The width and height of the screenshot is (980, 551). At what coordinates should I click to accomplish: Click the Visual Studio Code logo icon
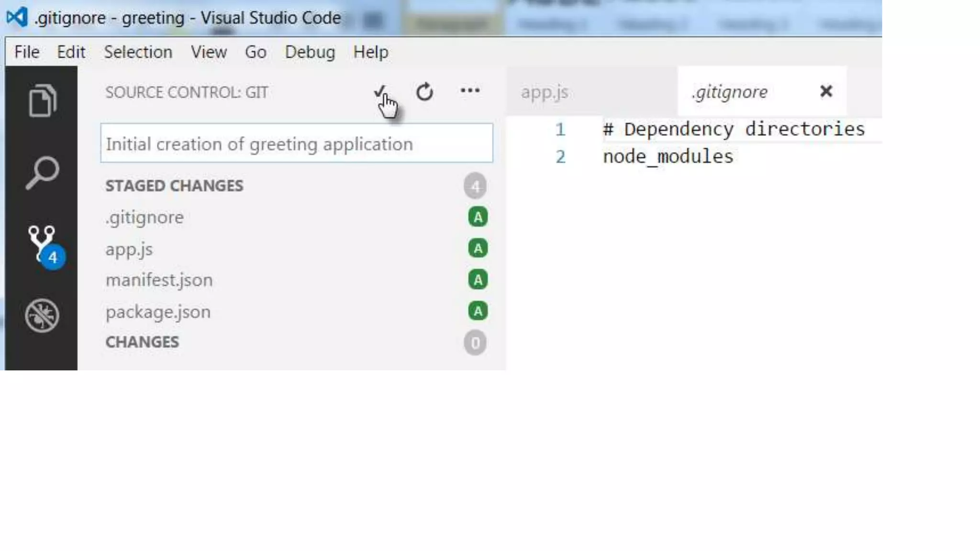pos(17,18)
